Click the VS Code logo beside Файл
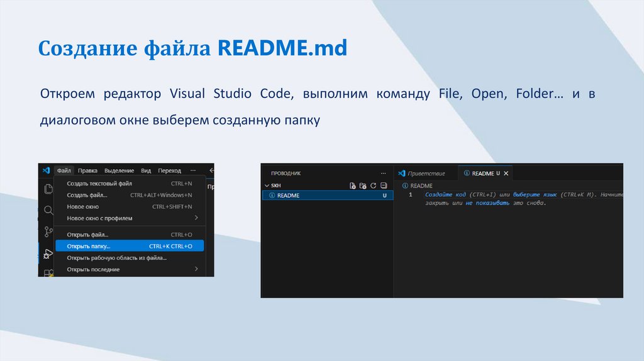 click(x=46, y=170)
